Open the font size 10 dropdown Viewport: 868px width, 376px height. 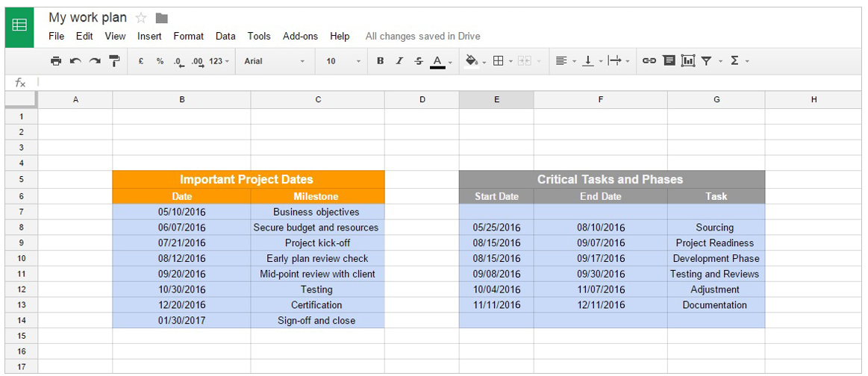343,61
